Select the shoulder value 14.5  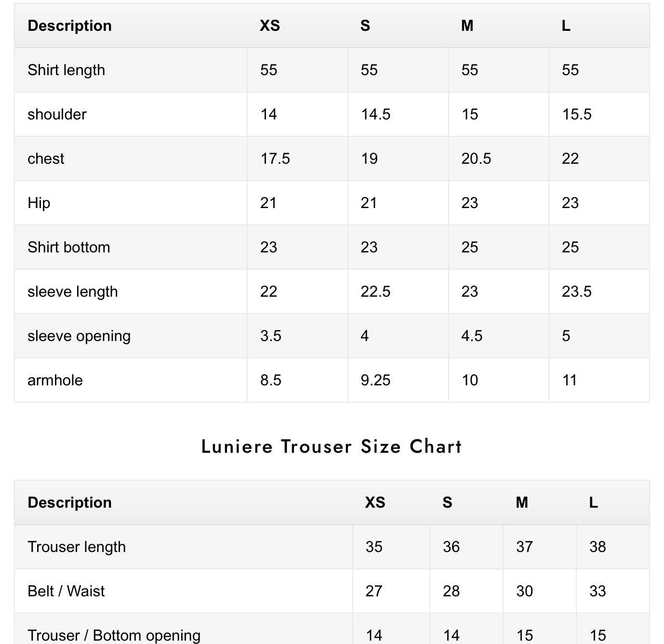375,114
